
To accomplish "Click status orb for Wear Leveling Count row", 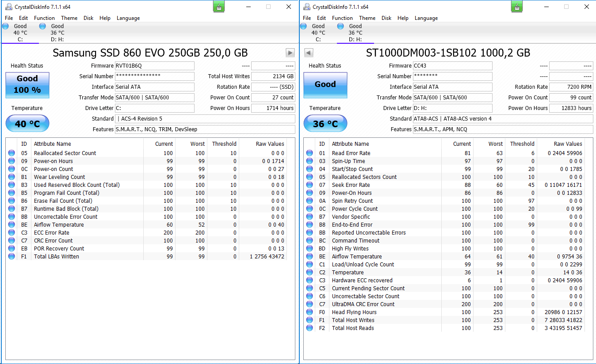I will (x=11, y=177).
